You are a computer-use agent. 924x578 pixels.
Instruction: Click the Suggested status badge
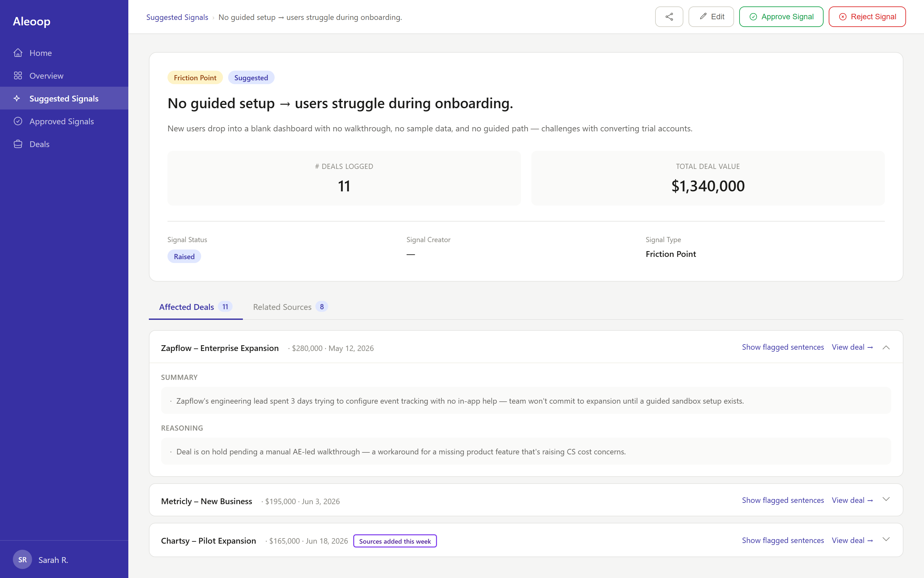(251, 78)
